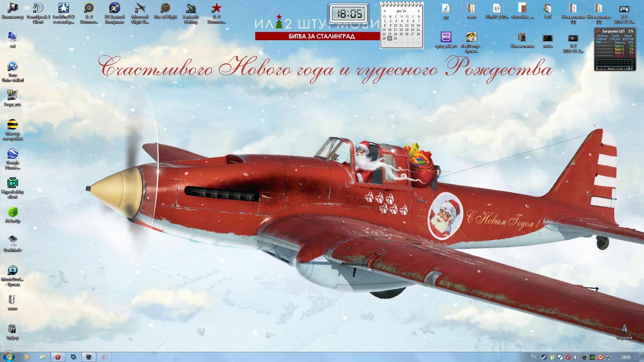Click the CPU usage graph in gadget
The width and height of the screenshot is (644, 362).
pos(615,64)
